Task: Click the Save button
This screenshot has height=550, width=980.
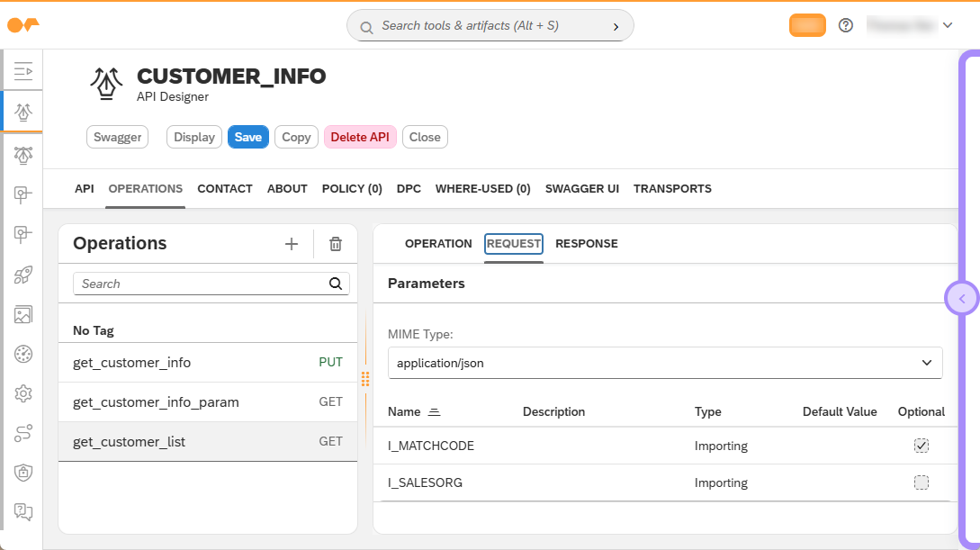Action: click(247, 137)
